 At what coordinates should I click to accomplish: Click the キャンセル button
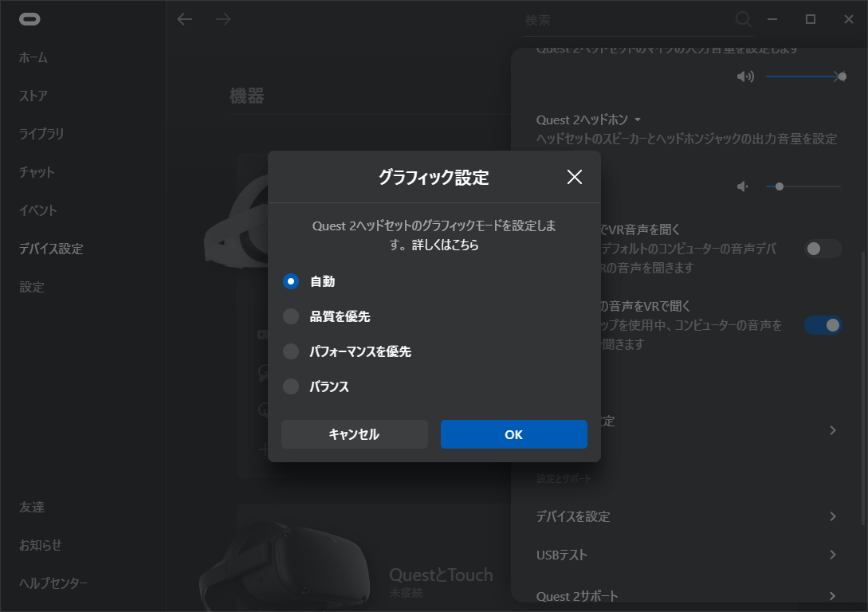pyautogui.click(x=354, y=434)
